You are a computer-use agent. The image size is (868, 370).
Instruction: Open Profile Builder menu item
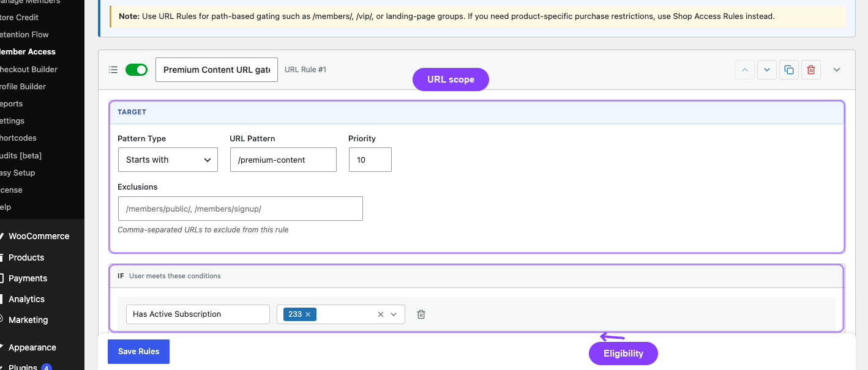[x=23, y=86]
